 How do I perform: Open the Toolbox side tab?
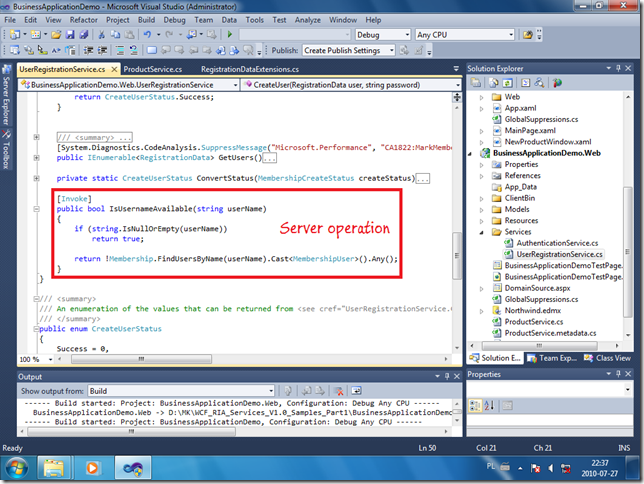click(x=6, y=150)
